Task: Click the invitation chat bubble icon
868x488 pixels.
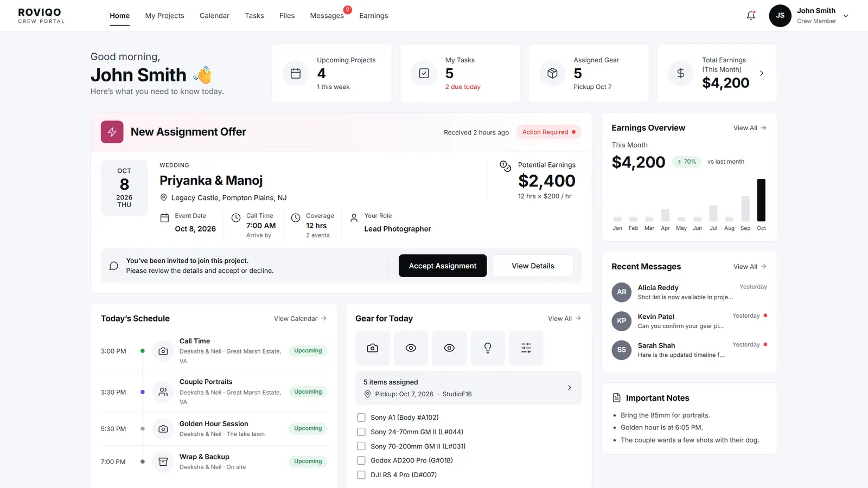Action: click(114, 266)
